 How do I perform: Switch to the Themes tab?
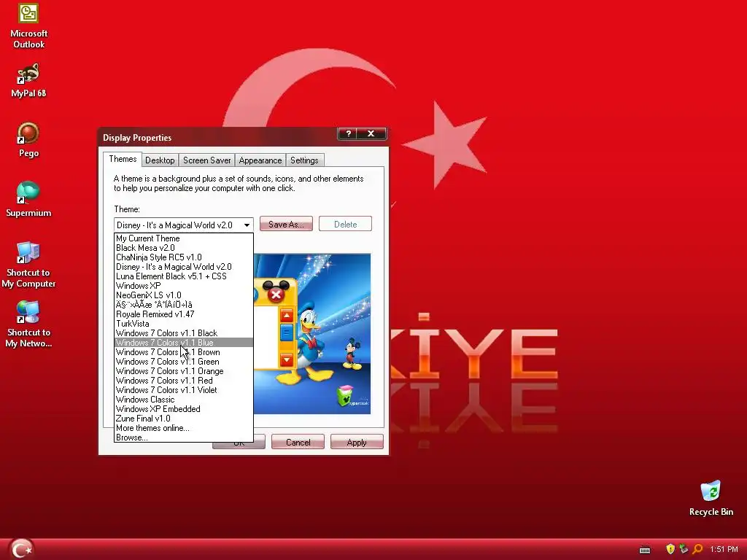(123, 159)
